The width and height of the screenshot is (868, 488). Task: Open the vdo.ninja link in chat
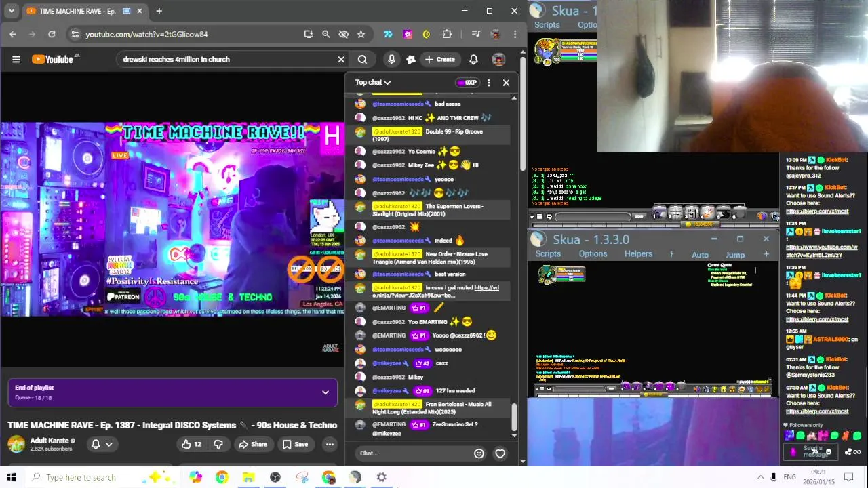[435, 291]
